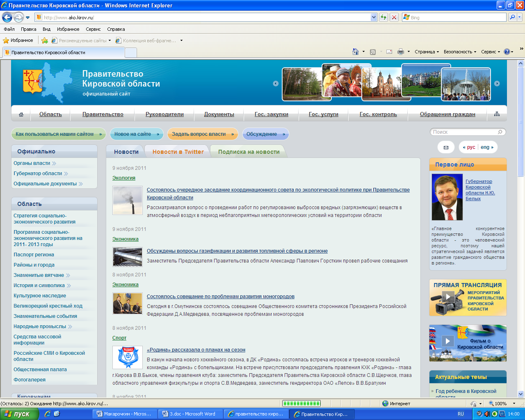Click the smokestack news thumbnail
The width and height of the screenshot is (525, 420).
(128, 201)
